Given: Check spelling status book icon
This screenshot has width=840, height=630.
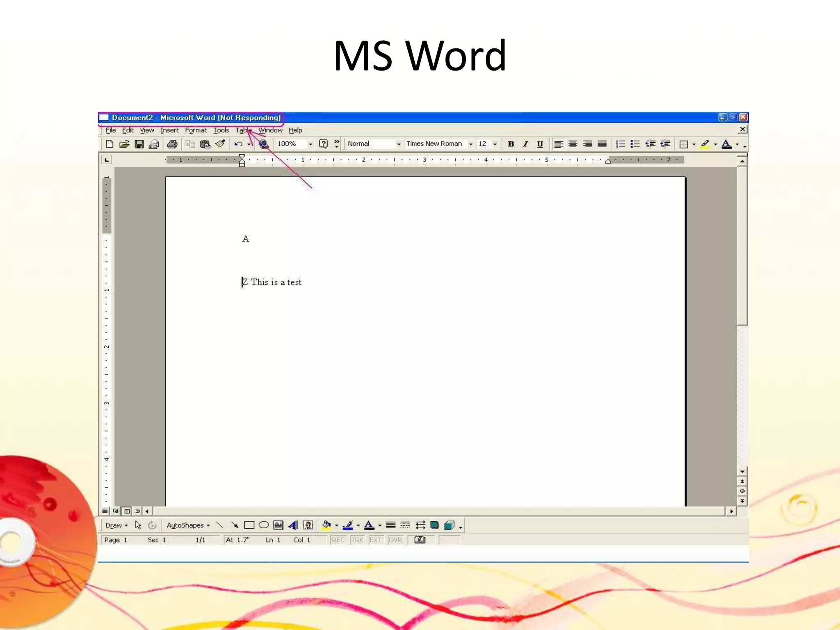Looking at the screenshot, I should point(420,540).
